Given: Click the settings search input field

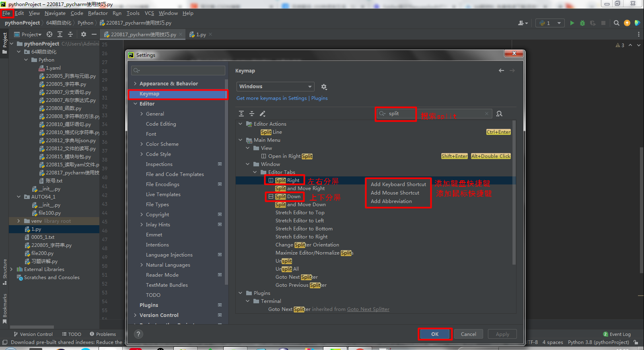Looking at the screenshot, I should coord(178,70).
